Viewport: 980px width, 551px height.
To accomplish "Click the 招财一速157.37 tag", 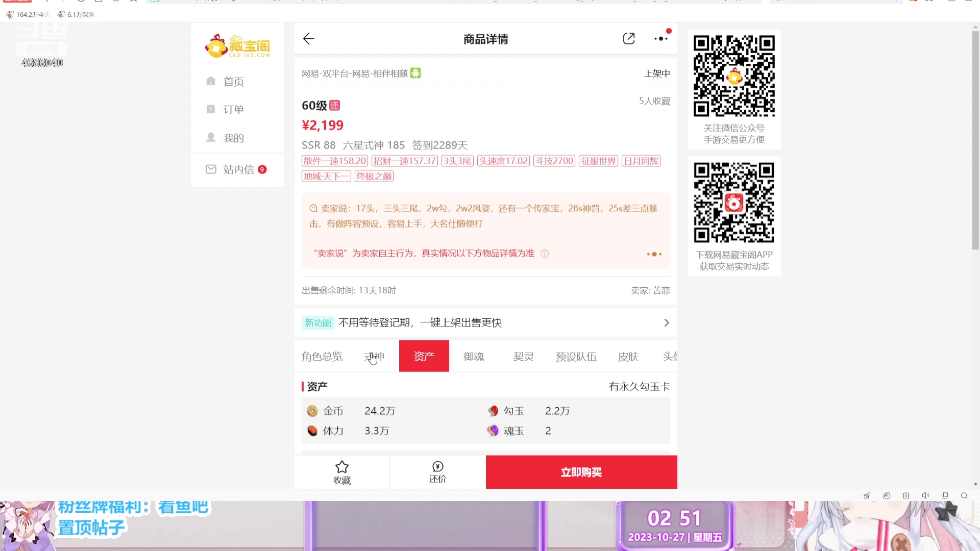I will tap(405, 161).
